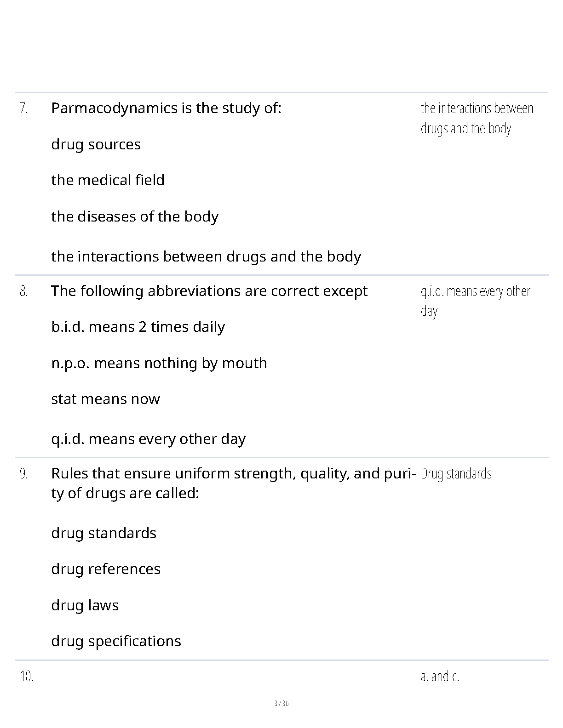Image resolution: width=563 pixels, height=728 pixels.
Task: Select "n.p.o. means nothing by mouth" option
Action: pos(159,363)
